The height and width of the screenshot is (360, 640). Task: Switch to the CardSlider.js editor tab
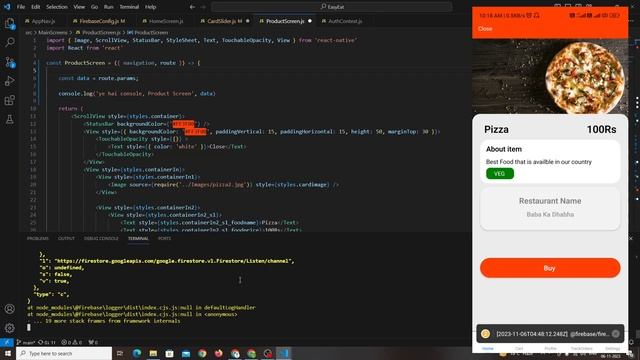(224, 21)
